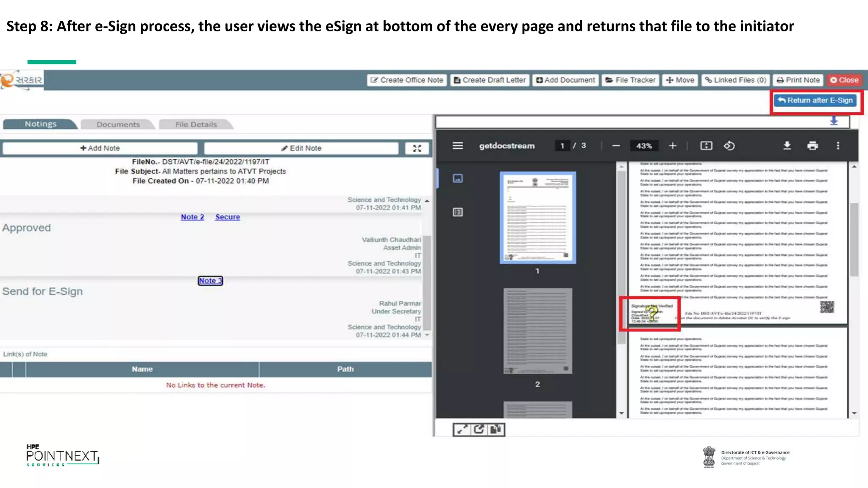Click the PDF rotate counterclockwise icon
The image size is (868, 488).
pyautogui.click(x=729, y=146)
